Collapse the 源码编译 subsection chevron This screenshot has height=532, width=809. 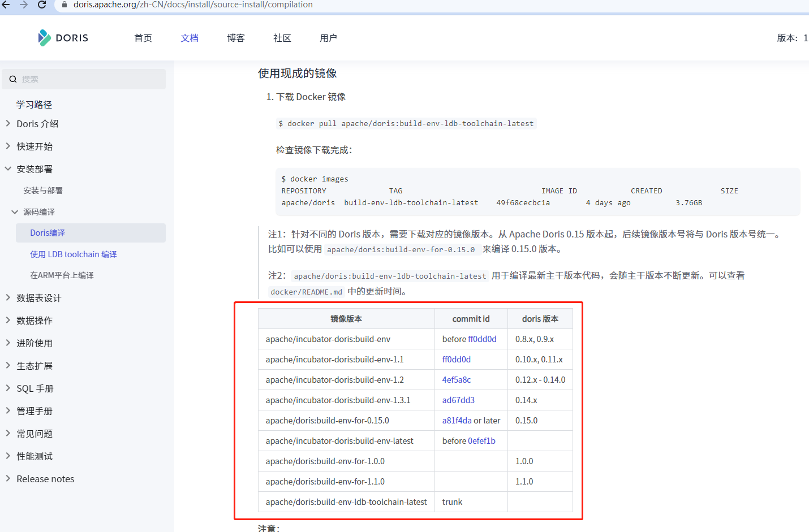click(15, 212)
